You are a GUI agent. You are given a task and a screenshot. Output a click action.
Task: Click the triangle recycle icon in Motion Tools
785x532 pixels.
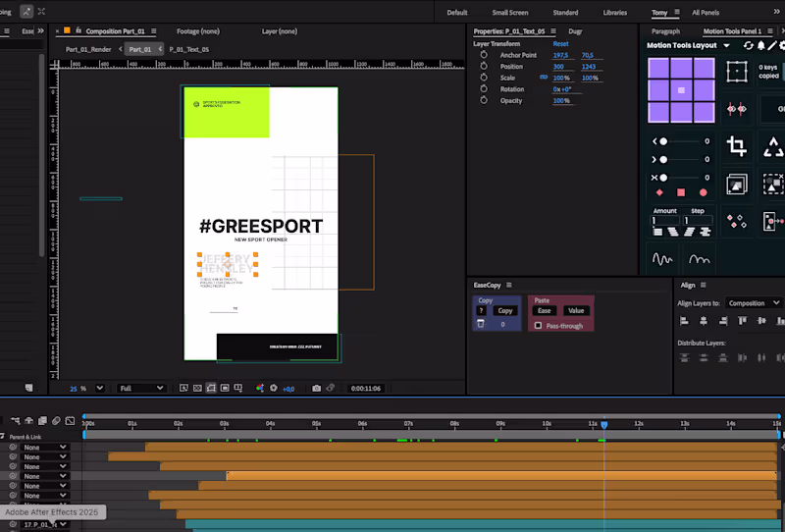click(x=773, y=147)
